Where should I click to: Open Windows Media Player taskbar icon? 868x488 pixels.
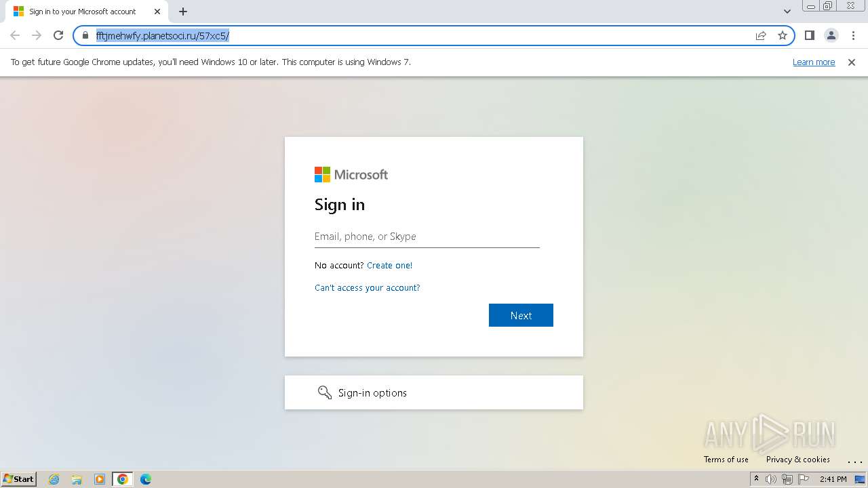(100, 479)
